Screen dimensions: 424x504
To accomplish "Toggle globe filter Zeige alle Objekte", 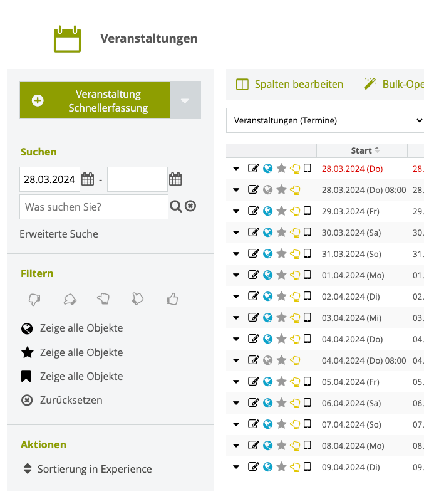I will 72,328.
